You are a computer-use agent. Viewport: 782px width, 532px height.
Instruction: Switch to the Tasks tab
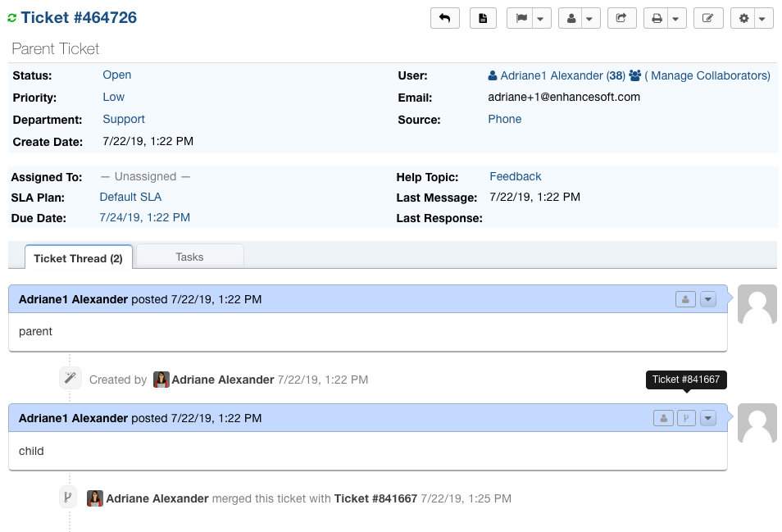[x=189, y=257]
